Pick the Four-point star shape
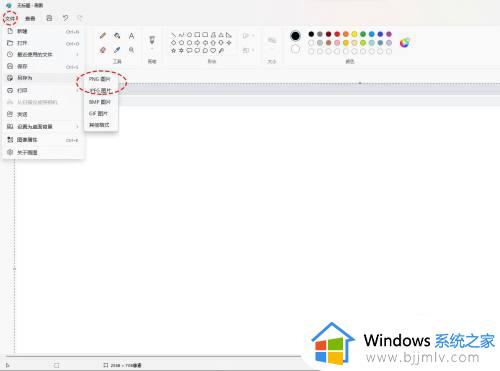 coord(229,43)
